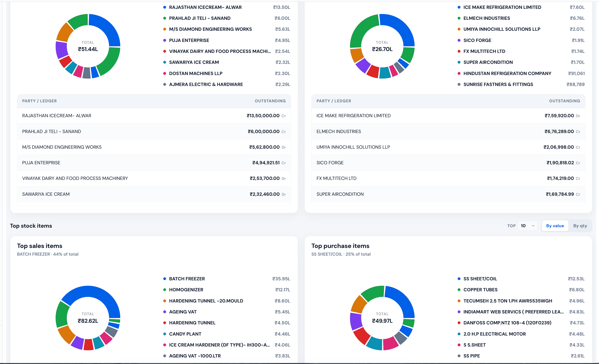This screenshot has height=364, width=599.
Task: Select the ICE CREAM HARDENER (DF TYPE) legend entry
Action: tap(226, 345)
